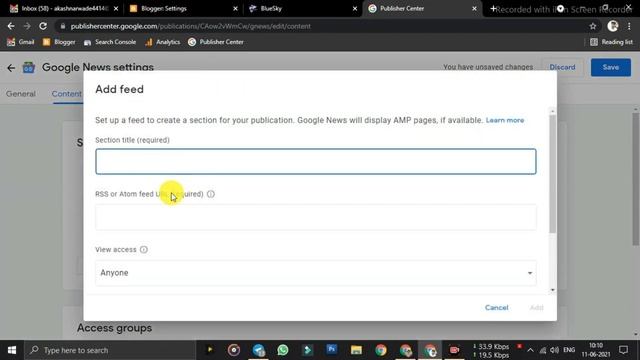Viewport: 640px width, 360px height.
Task: Open Photoshop from the taskbar
Action: click(x=331, y=350)
